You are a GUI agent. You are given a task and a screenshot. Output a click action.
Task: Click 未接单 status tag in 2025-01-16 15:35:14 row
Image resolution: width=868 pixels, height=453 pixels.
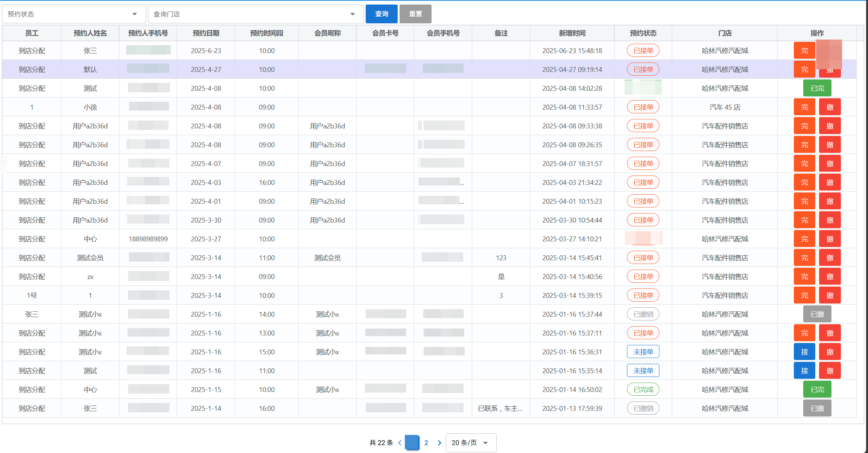point(643,371)
